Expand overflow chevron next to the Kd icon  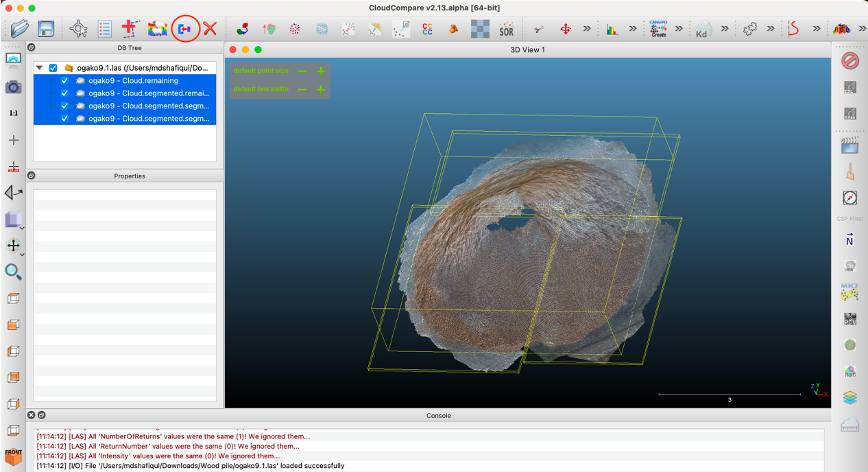[725, 29]
